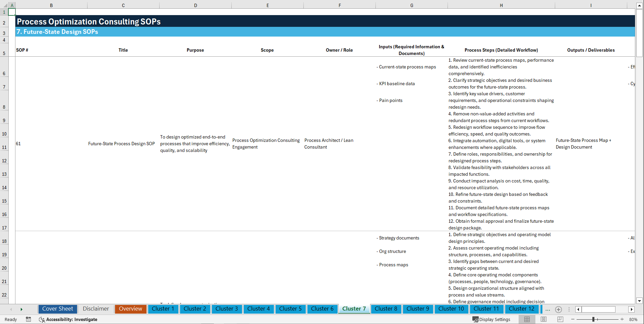Image resolution: width=644 pixels, height=324 pixels.
Task: Click the sheet tab bar resize handle dots
Action: 569,309
